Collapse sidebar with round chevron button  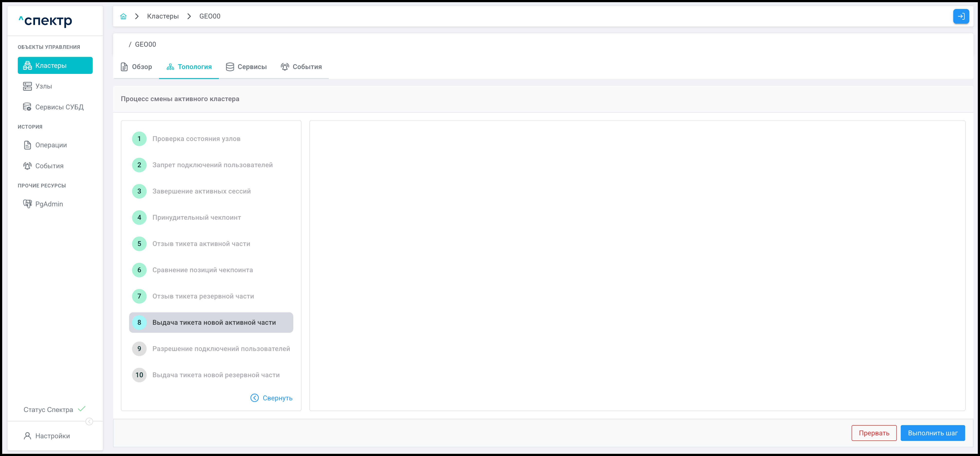pyautogui.click(x=89, y=421)
